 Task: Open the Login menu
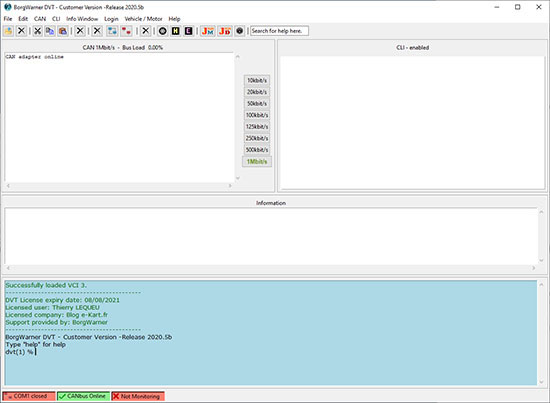(x=111, y=19)
